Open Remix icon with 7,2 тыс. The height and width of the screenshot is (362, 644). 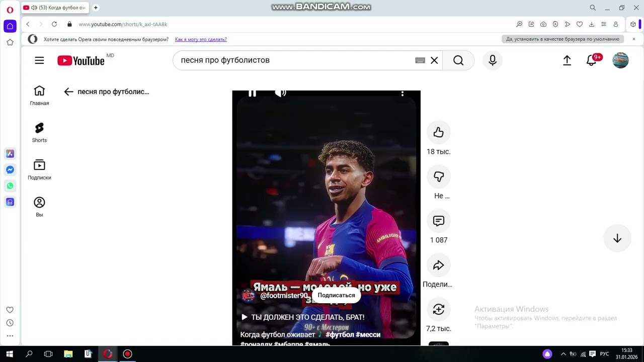[438, 309]
